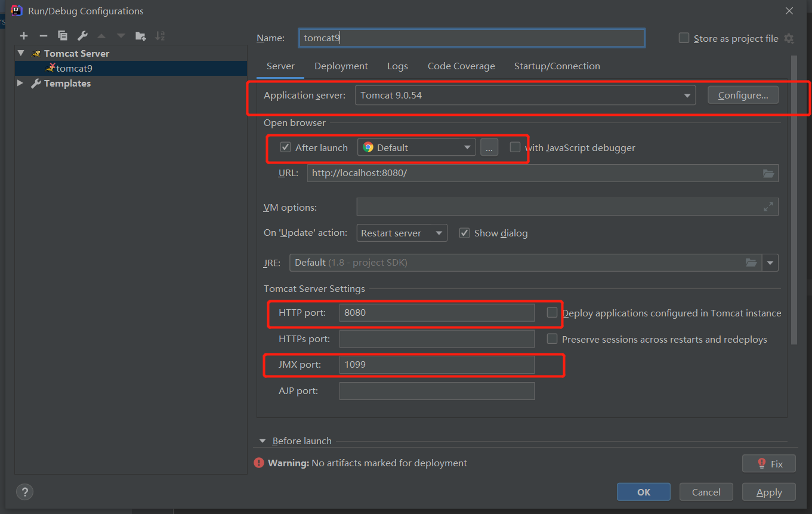
Task: Toggle the Show dialog checkbox
Action: pos(464,233)
